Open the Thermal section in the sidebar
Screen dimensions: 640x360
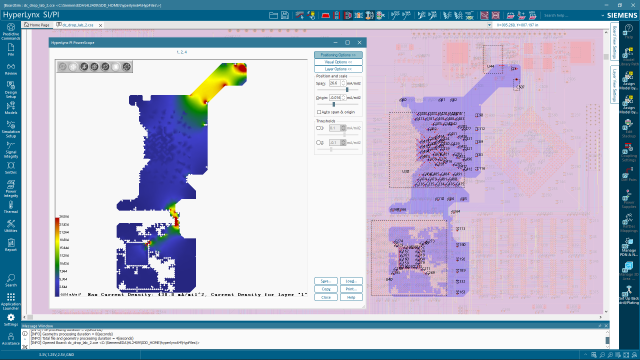11,207
